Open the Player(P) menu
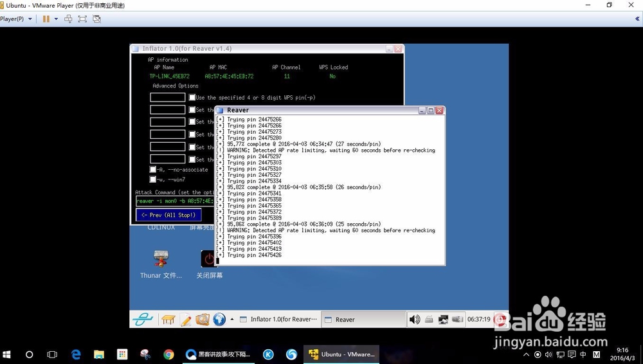 click(x=12, y=19)
